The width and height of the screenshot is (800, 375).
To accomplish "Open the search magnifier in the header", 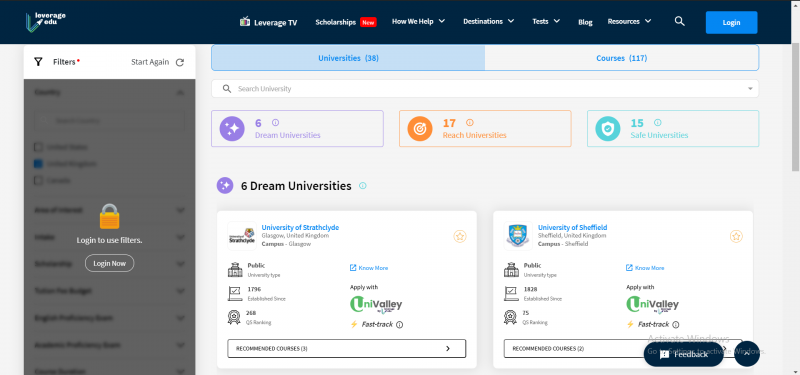I will (x=679, y=21).
